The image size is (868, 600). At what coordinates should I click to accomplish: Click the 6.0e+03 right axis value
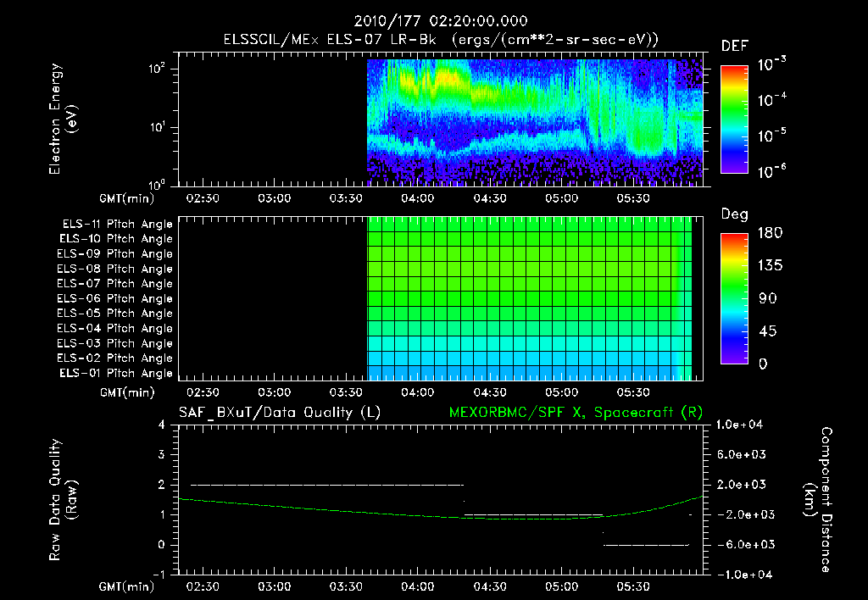(x=742, y=455)
